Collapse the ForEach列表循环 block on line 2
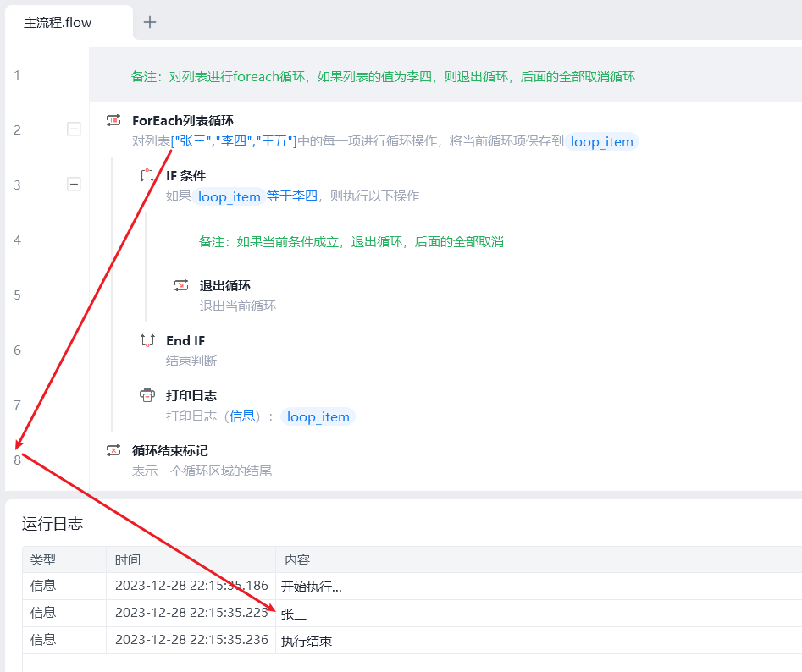802x672 pixels. (75, 129)
